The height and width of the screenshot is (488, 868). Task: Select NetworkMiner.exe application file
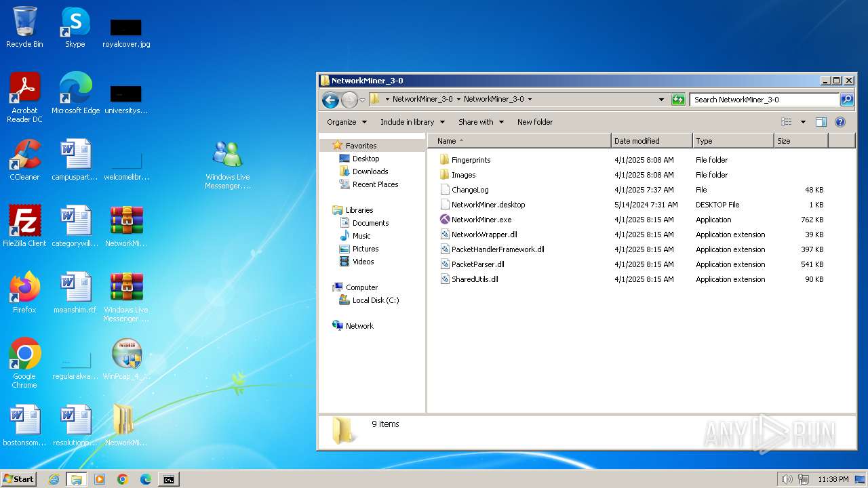click(x=481, y=220)
